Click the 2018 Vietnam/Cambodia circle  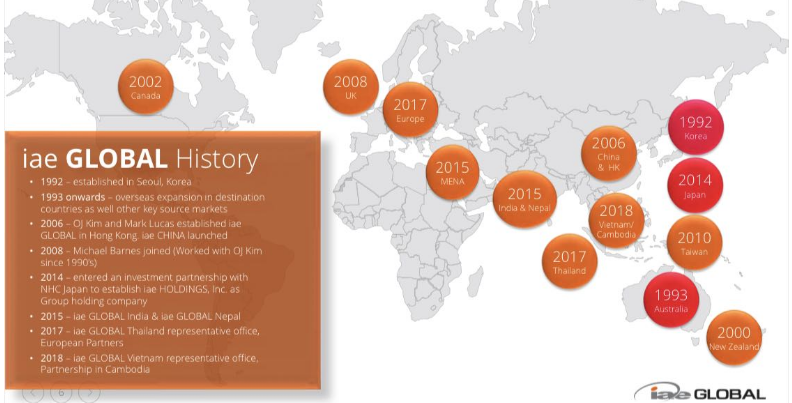[x=616, y=220]
